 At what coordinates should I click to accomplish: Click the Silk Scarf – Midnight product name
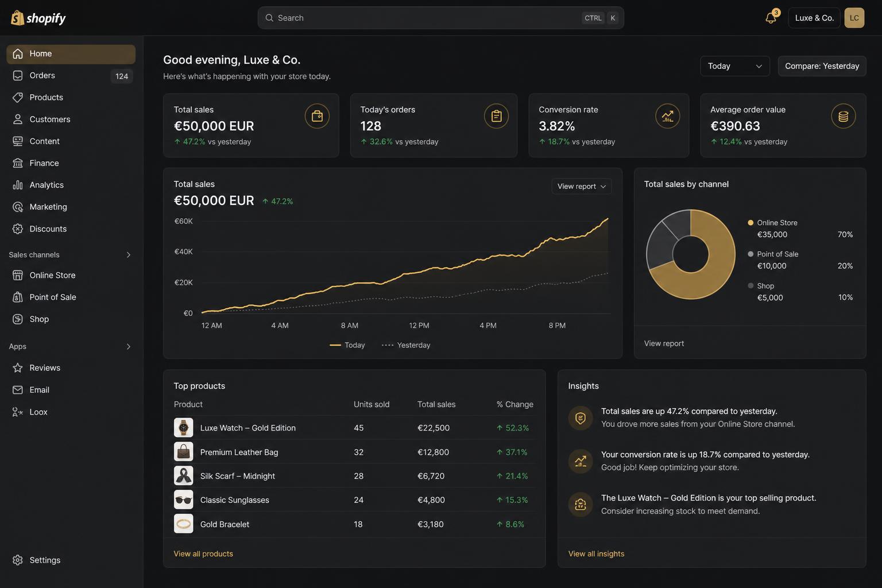pos(238,476)
